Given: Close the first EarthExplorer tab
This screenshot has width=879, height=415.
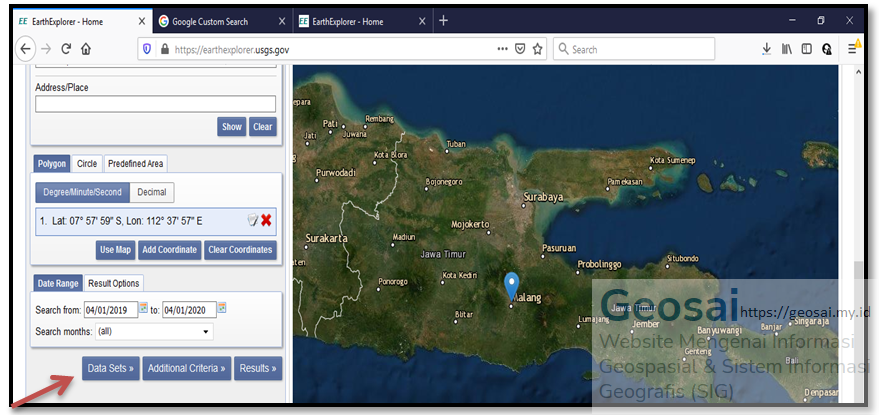Looking at the screenshot, I should (x=142, y=21).
